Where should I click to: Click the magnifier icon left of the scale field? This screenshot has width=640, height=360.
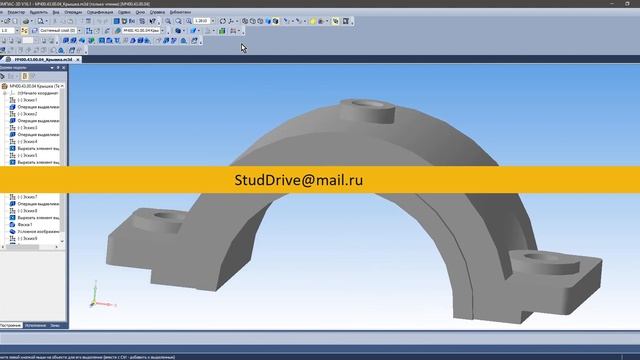189,21
